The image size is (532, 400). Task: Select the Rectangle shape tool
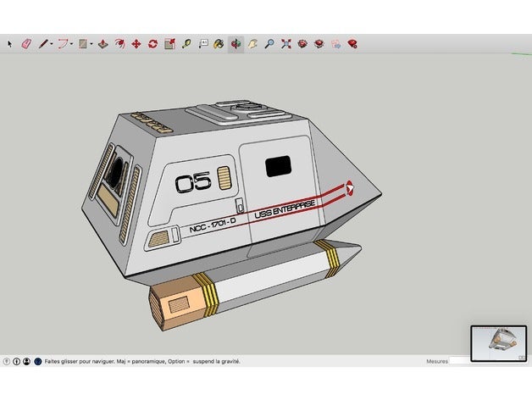click(83, 44)
